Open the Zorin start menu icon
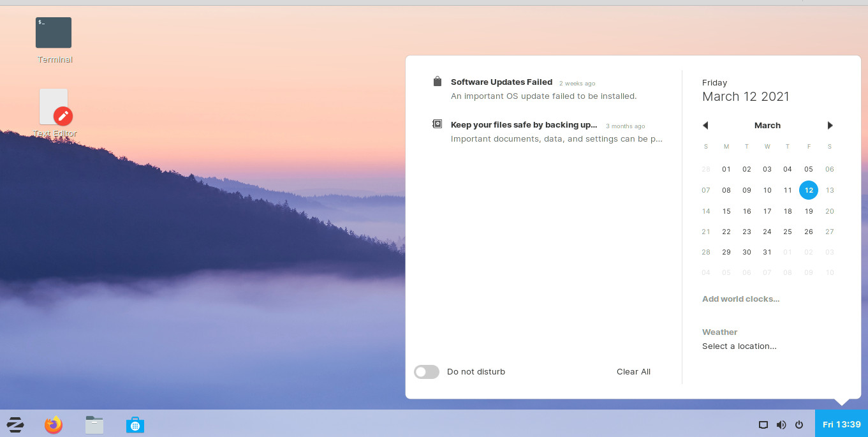868x437 pixels. (x=15, y=424)
